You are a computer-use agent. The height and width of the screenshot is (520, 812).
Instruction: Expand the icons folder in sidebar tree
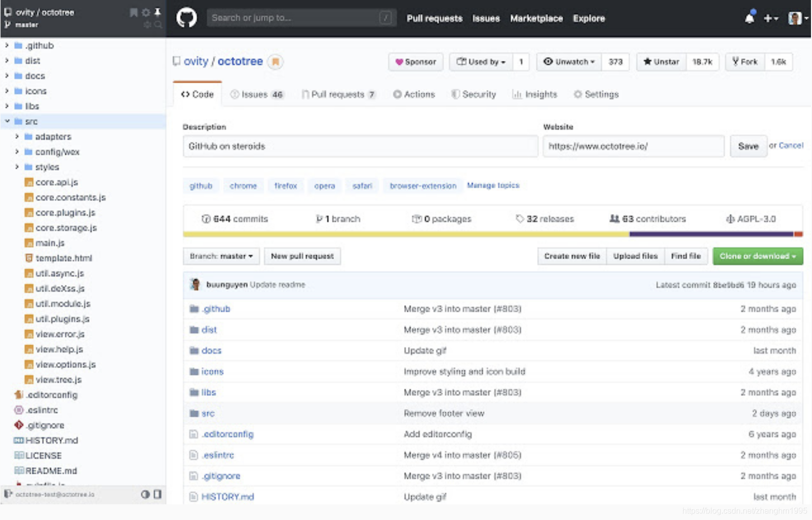[x=7, y=91]
